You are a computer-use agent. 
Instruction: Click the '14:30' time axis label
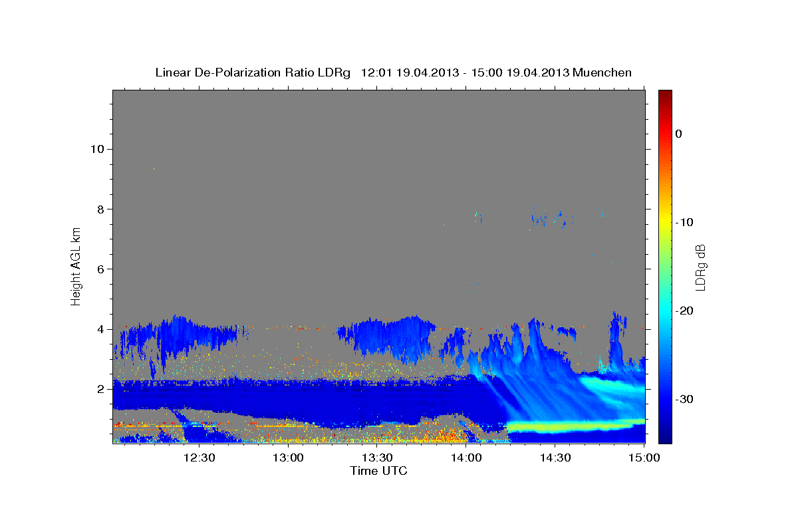click(555, 458)
